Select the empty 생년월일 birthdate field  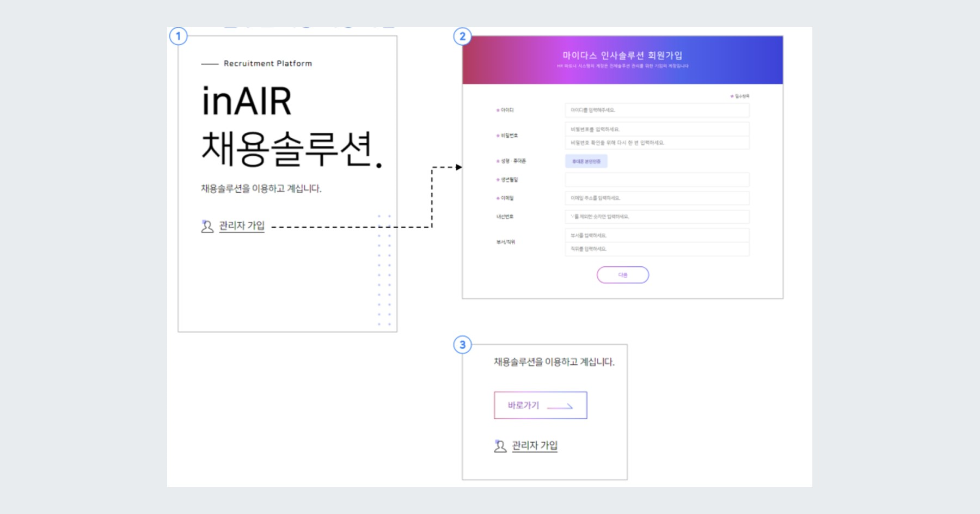click(657, 179)
